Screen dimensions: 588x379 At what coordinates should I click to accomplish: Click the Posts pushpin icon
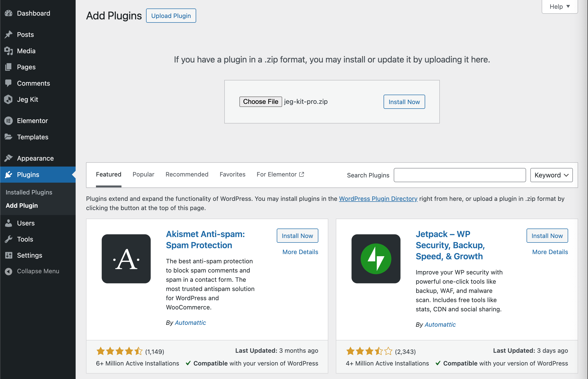pyautogui.click(x=9, y=35)
